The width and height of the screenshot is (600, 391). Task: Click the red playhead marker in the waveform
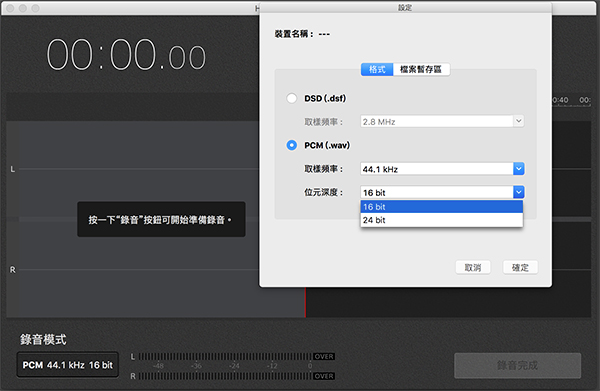click(305, 302)
